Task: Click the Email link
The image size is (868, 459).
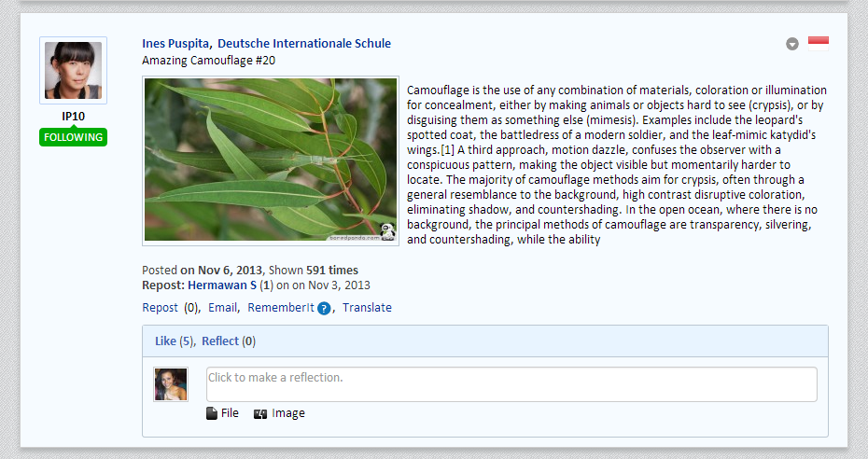Action: 222,308
